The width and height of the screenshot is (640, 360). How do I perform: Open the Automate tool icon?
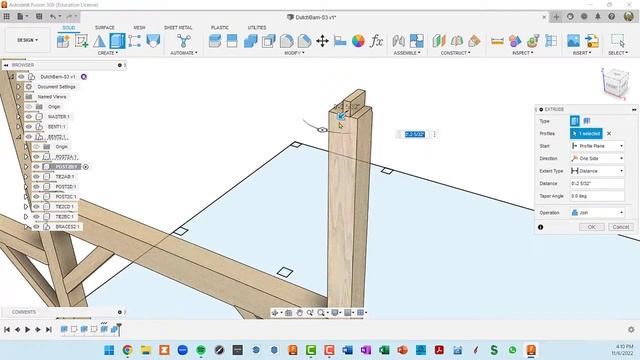[x=184, y=41]
